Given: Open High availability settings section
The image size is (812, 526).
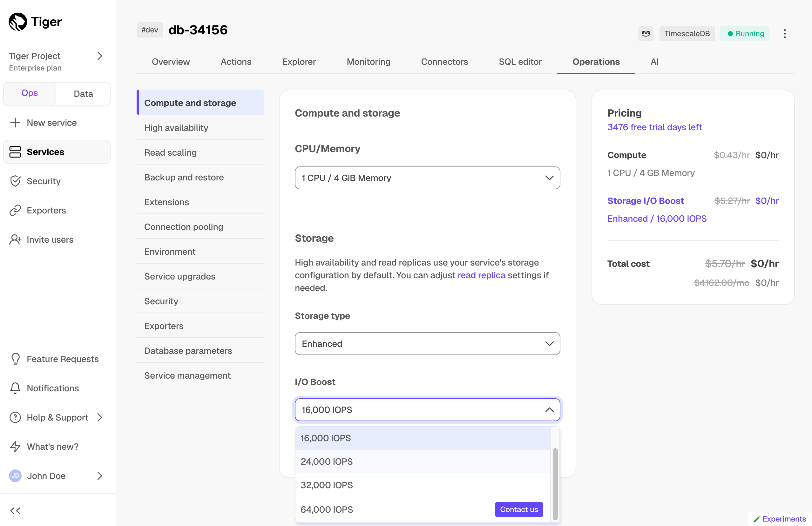Looking at the screenshot, I should click(176, 128).
